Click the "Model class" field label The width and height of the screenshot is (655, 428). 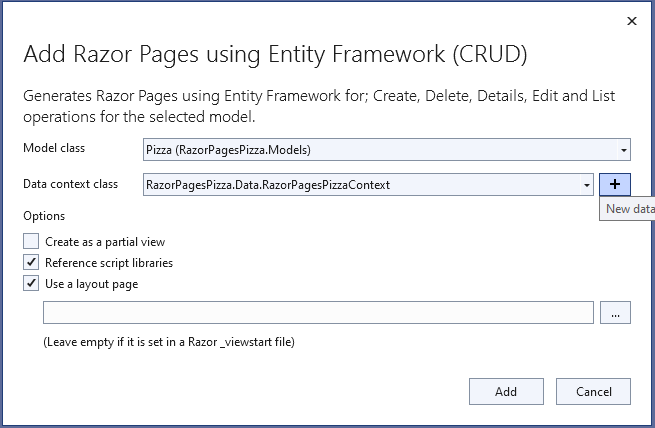point(54,148)
